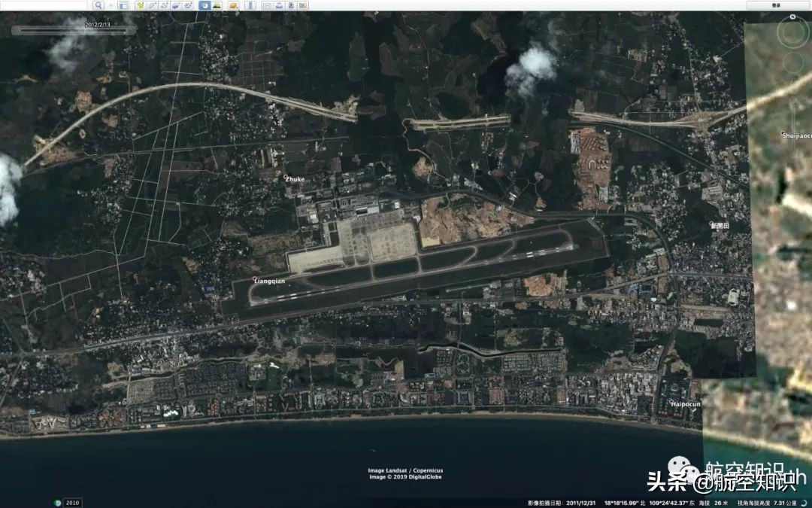
Task: Click the Save Image icon
Action: click(x=291, y=5)
